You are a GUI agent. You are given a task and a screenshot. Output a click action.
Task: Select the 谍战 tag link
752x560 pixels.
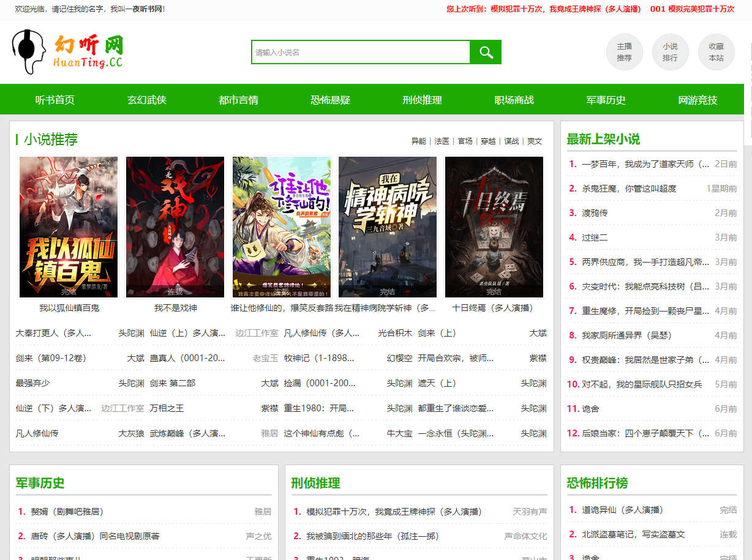[511, 141]
